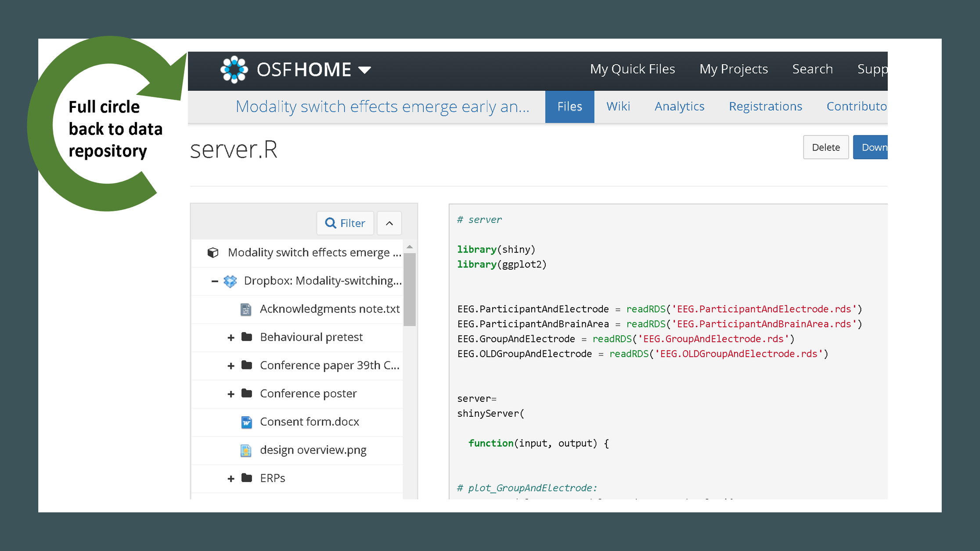Click the Dropbox sync icon next to Modality-switching
Image resolution: width=980 pixels, height=551 pixels.
231,281
